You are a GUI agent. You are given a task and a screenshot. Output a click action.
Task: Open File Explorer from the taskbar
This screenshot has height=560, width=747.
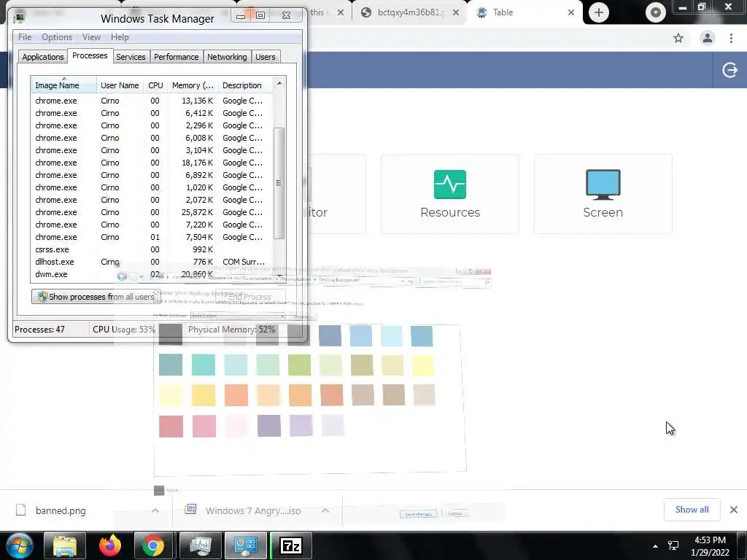point(65,545)
